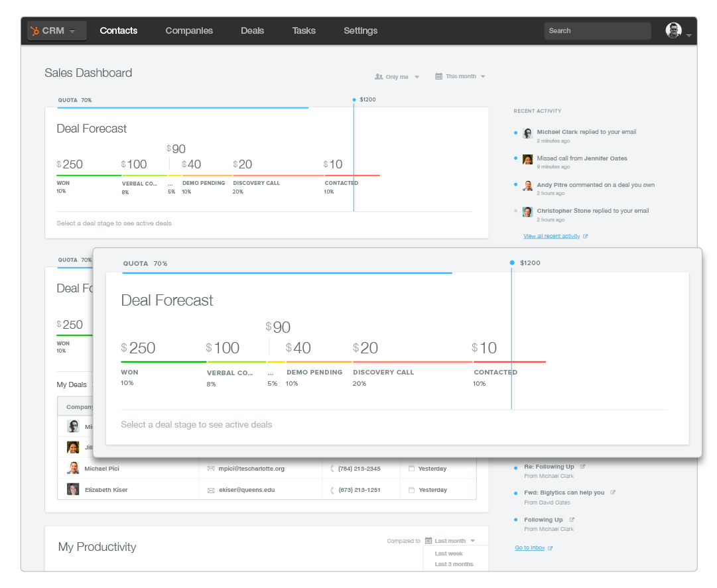Choose 'Last week' from comparison dropdown
This screenshot has width=717, height=588.
[x=449, y=554]
